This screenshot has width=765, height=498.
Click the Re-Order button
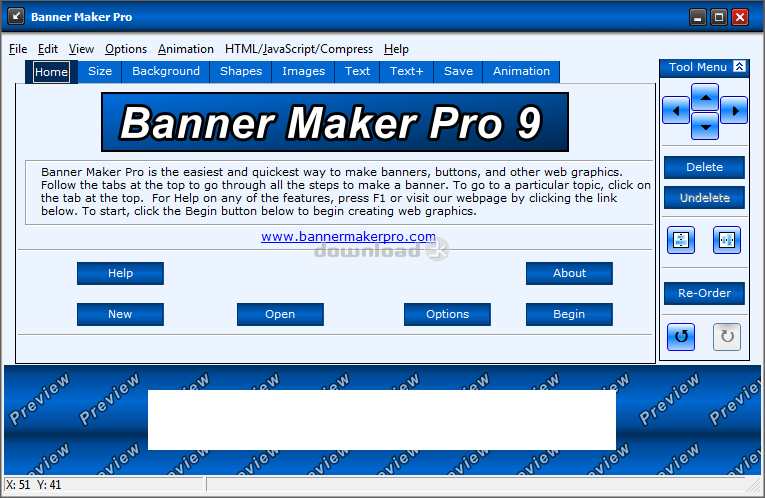point(705,293)
